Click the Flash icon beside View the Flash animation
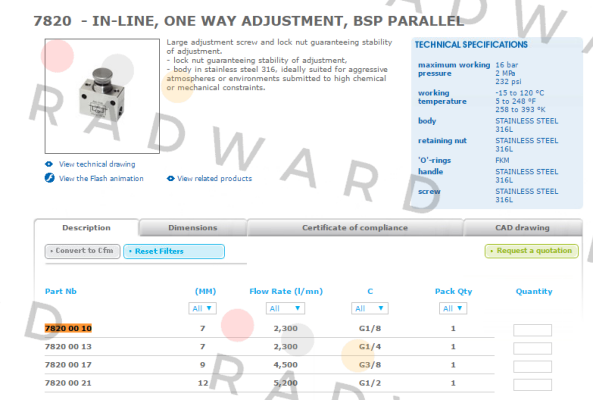This screenshot has width=593, height=400. point(50,178)
